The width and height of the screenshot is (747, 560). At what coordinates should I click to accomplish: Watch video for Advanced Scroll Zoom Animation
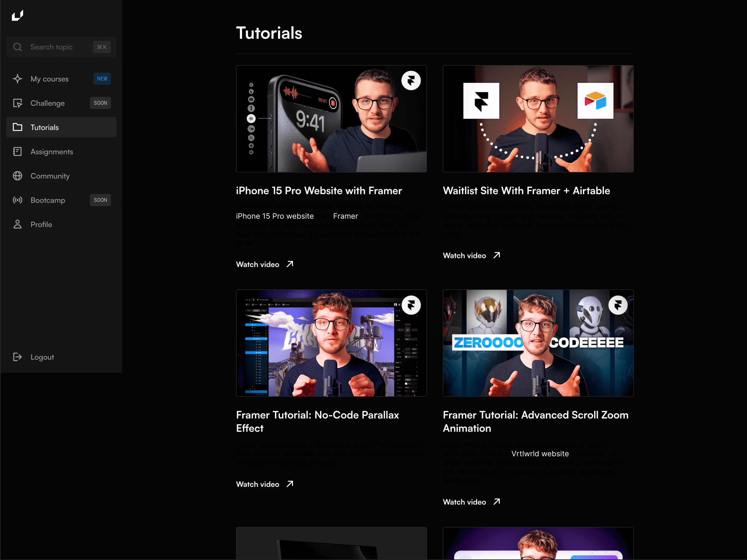point(472,502)
